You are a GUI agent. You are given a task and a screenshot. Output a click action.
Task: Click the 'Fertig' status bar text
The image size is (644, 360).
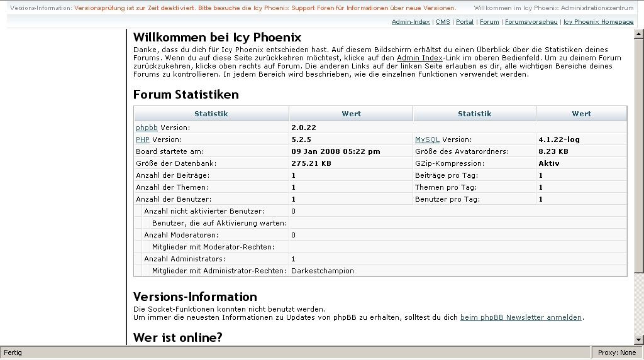[x=13, y=352]
